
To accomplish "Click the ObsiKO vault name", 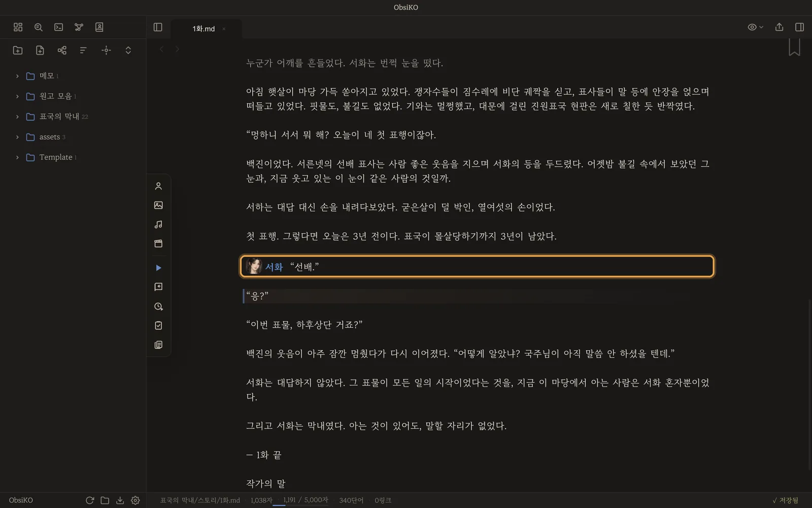I will [x=21, y=500].
